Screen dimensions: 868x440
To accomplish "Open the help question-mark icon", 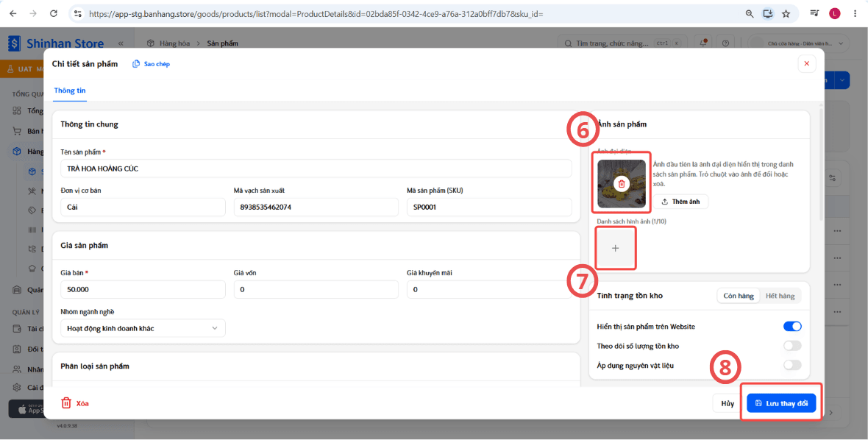I will [x=725, y=43].
